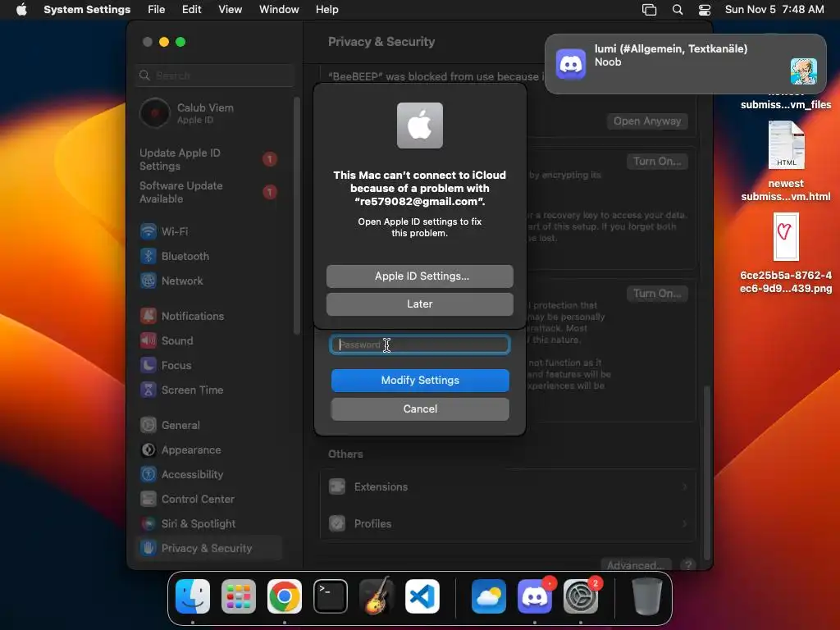Expand the Profiles row chevron

click(x=685, y=523)
